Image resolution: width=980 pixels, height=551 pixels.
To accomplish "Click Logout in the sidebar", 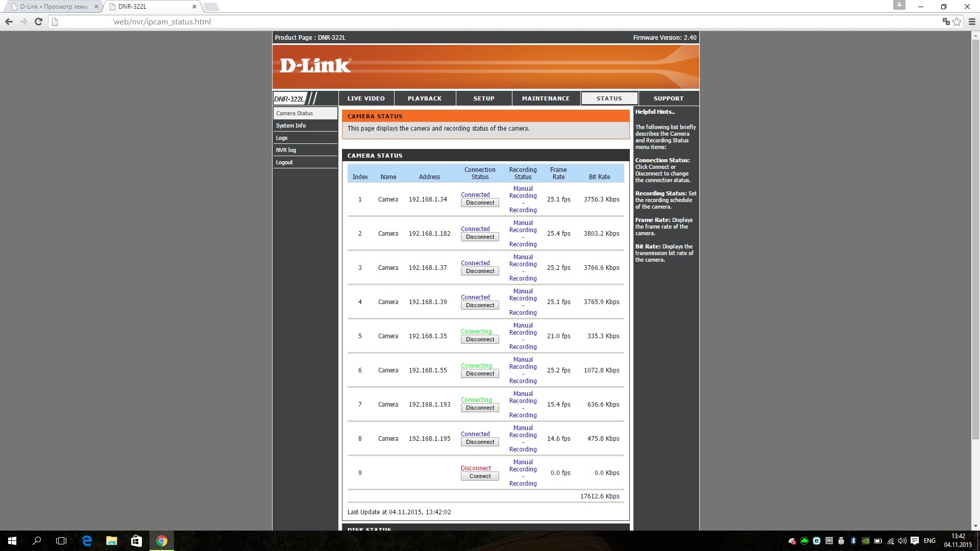I will pyautogui.click(x=284, y=162).
